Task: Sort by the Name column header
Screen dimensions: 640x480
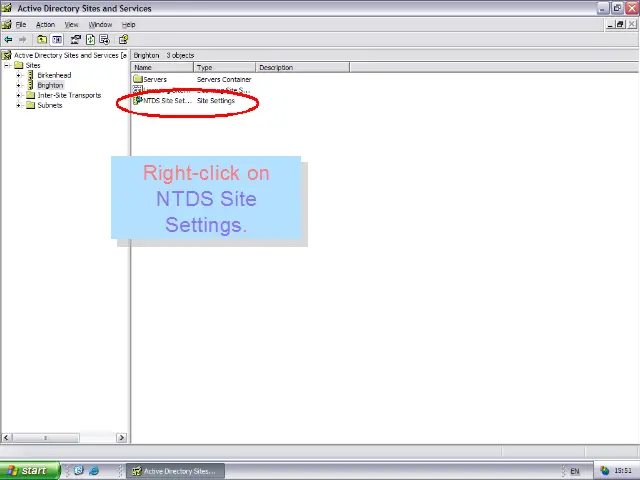Action: point(162,67)
